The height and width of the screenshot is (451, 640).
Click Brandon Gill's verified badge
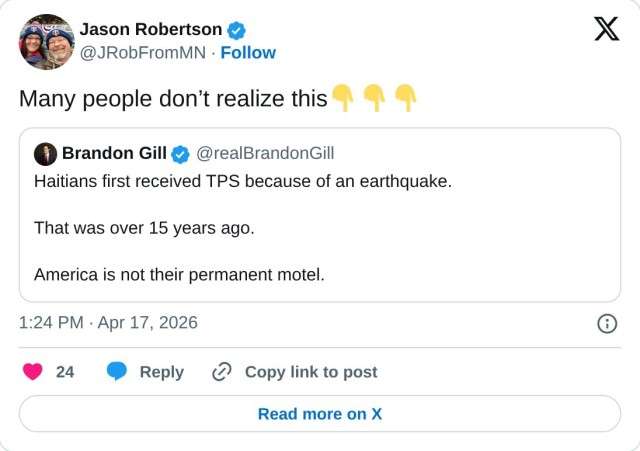coord(180,153)
